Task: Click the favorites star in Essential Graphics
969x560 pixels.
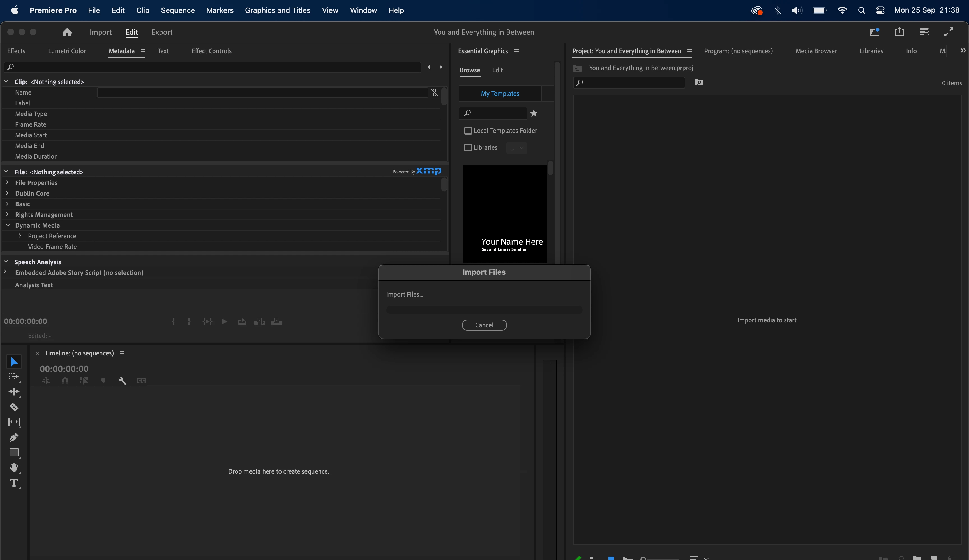Action: (x=534, y=113)
